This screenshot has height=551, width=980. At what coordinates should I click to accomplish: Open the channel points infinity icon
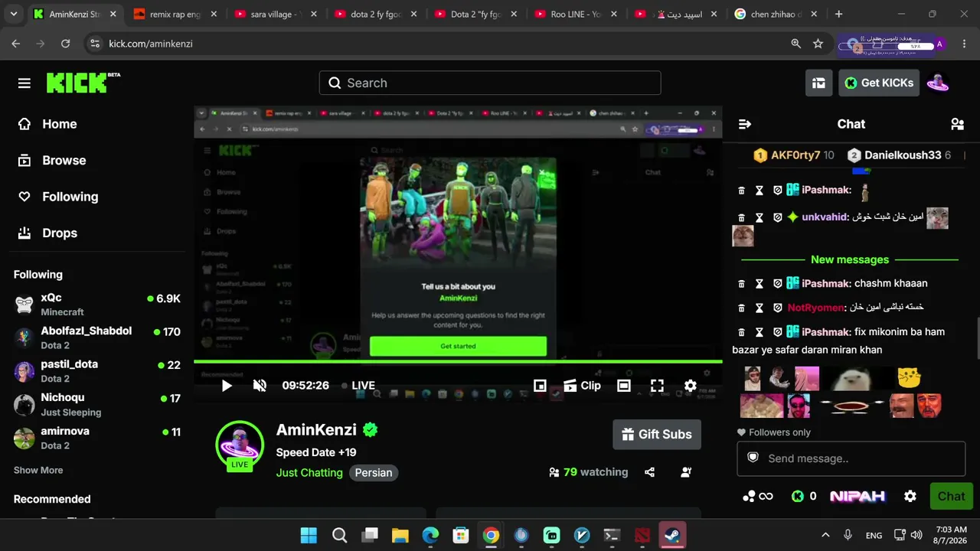click(758, 496)
